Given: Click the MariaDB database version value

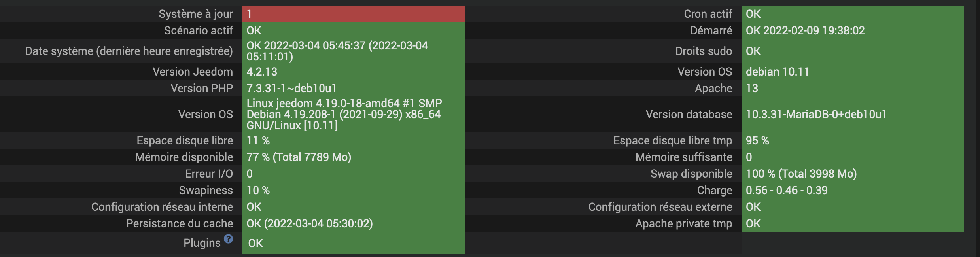Looking at the screenshot, I should pos(816,114).
